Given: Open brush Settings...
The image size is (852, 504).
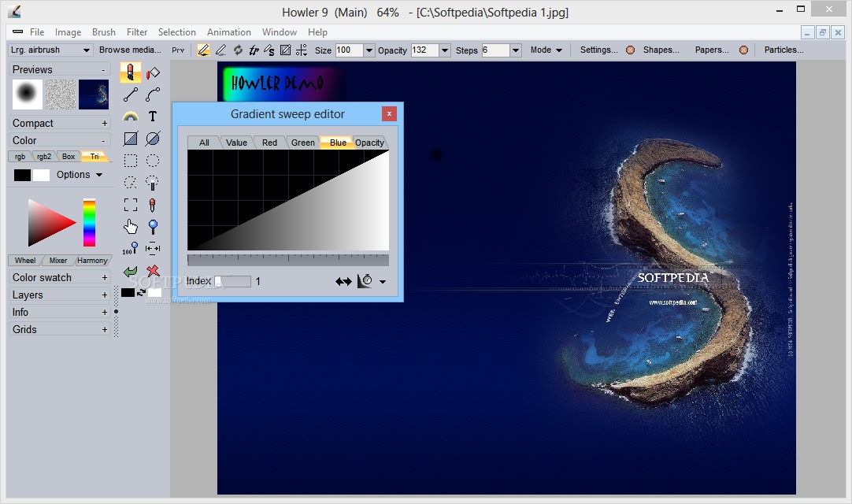Looking at the screenshot, I should point(598,50).
